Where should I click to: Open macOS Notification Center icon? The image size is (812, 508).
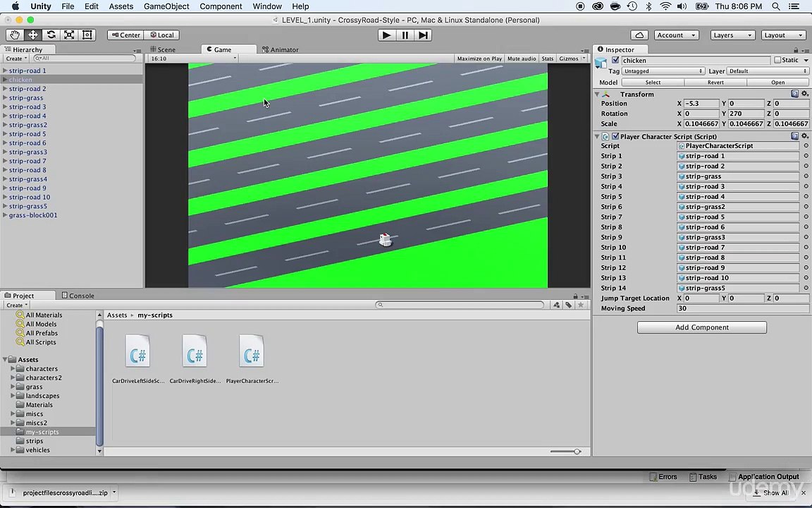point(794,6)
